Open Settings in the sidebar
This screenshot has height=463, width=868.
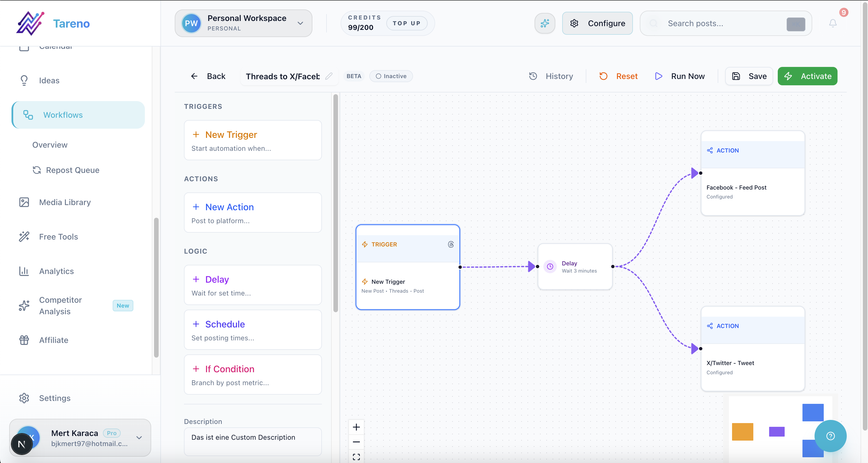[78, 398]
